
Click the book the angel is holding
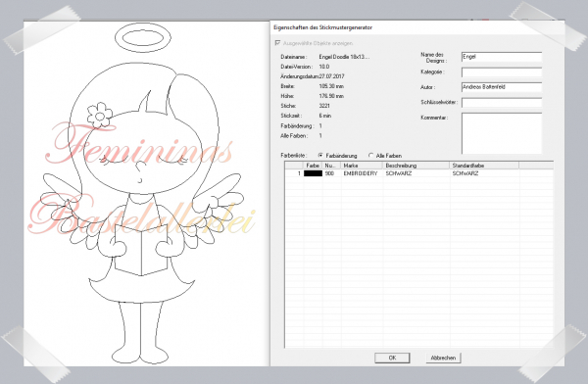click(141, 250)
